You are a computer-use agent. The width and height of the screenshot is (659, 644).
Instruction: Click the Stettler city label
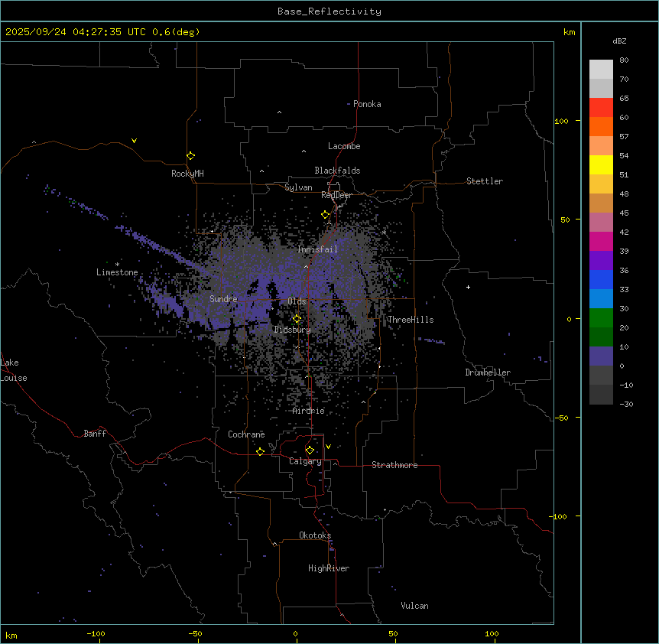click(485, 181)
